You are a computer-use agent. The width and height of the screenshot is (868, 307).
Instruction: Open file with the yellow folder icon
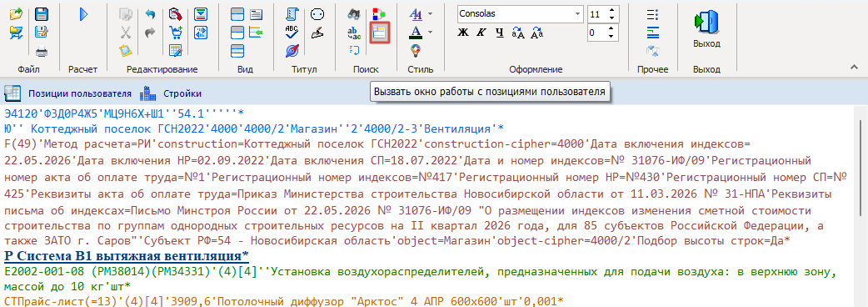click(x=17, y=14)
